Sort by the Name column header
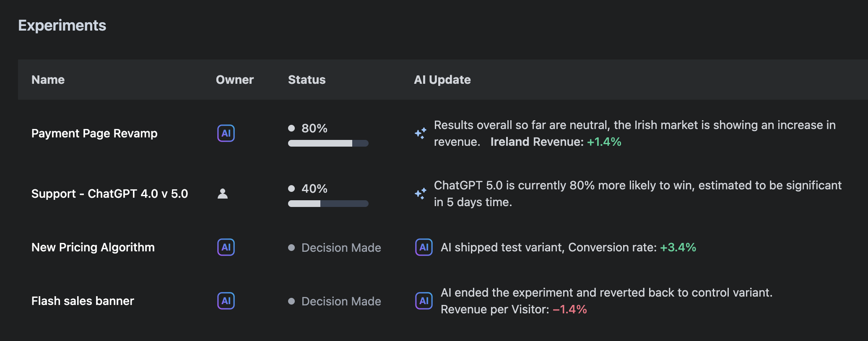This screenshot has width=868, height=341. 48,80
